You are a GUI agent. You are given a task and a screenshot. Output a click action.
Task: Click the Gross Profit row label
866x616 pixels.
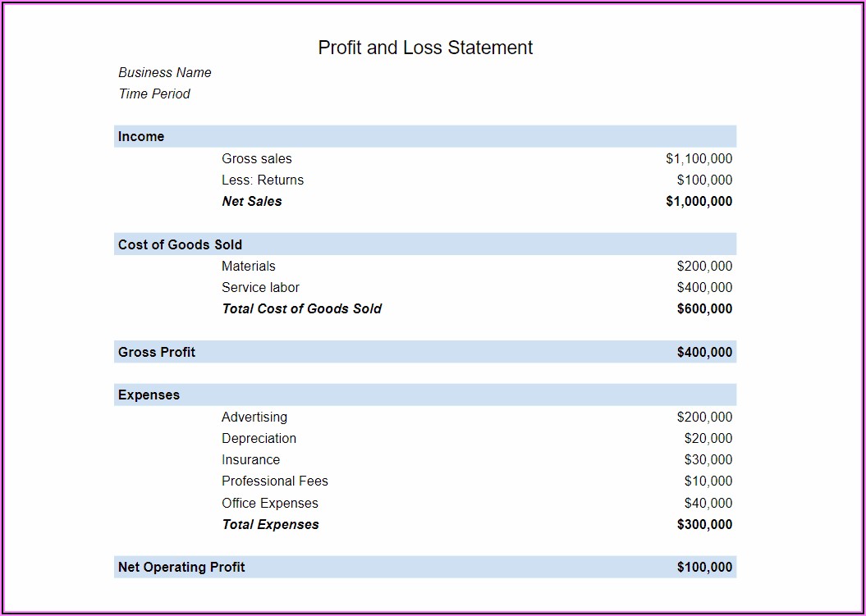click(x=157, y=352)
